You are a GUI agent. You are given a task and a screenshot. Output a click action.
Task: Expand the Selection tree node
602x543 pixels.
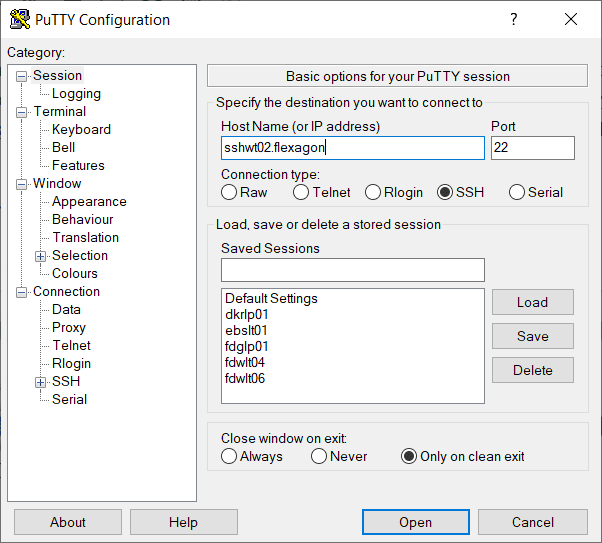click(40, 256)
